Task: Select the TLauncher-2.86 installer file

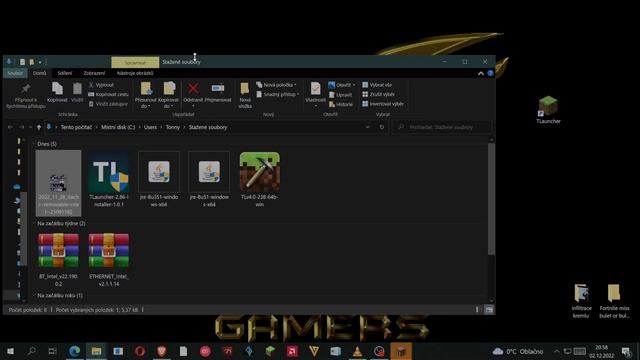Action: (109, 180)
